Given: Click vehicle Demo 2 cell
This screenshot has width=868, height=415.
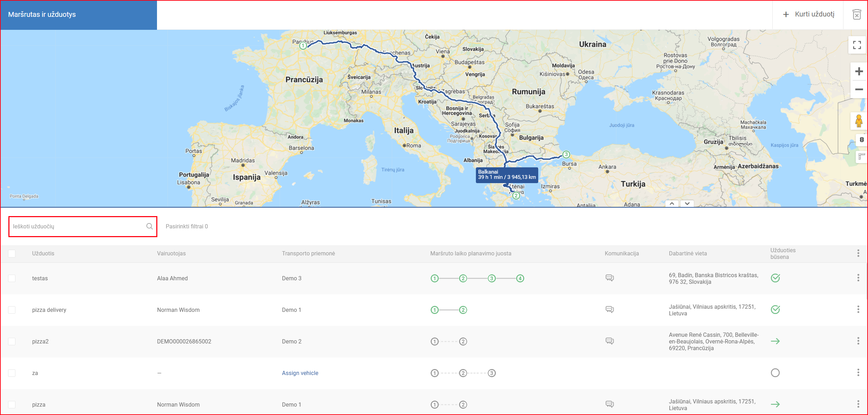Looking at the screenshot, I should coord(292,341).
